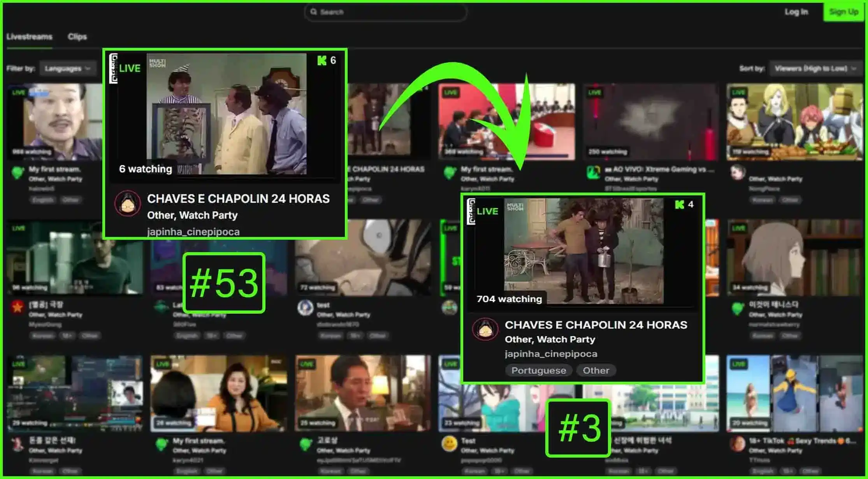Click the Kick logo with number 4
868x479 pixels.
tap(680, 205)
